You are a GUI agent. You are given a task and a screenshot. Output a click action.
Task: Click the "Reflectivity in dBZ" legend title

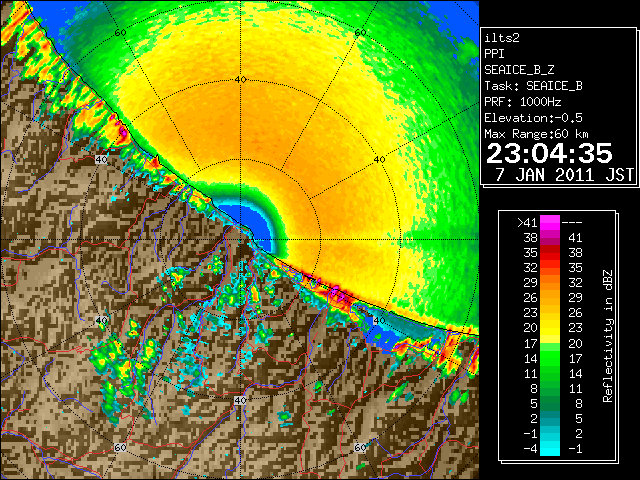click(x=608, y=336)
